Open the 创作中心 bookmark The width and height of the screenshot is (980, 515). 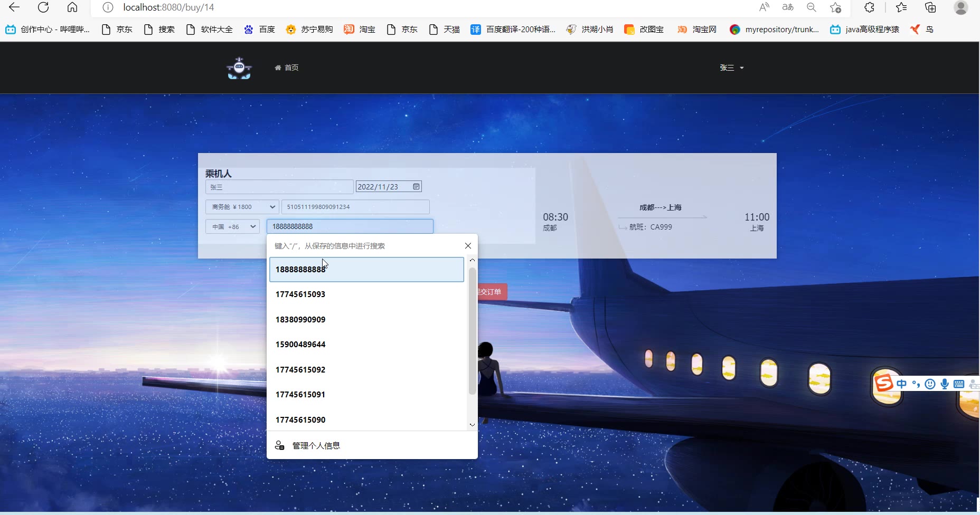coord(48,30)
